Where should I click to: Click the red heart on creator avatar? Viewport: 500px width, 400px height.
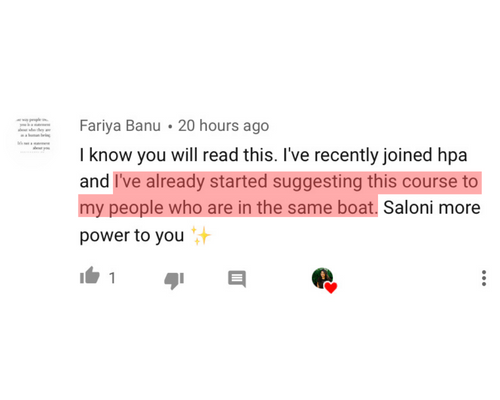point(331,287)
